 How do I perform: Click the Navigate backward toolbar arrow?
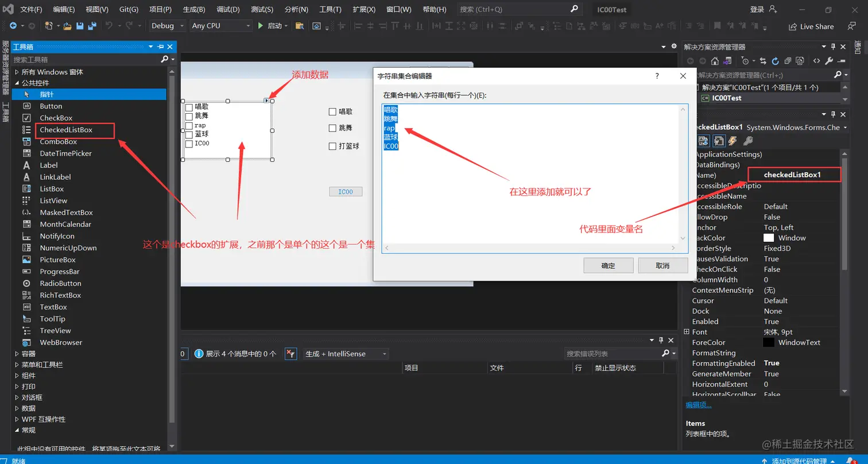pos(13,26)
